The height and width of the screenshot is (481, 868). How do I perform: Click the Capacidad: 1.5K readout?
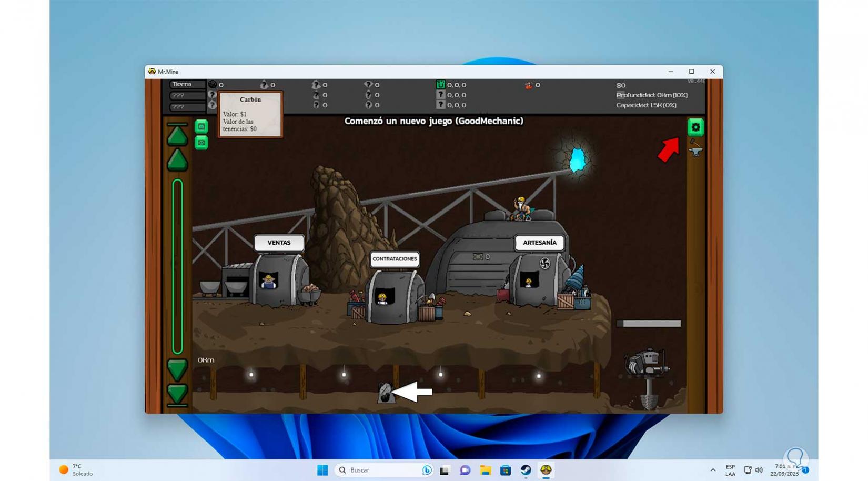pyautogui.click(x=647, y=105)
